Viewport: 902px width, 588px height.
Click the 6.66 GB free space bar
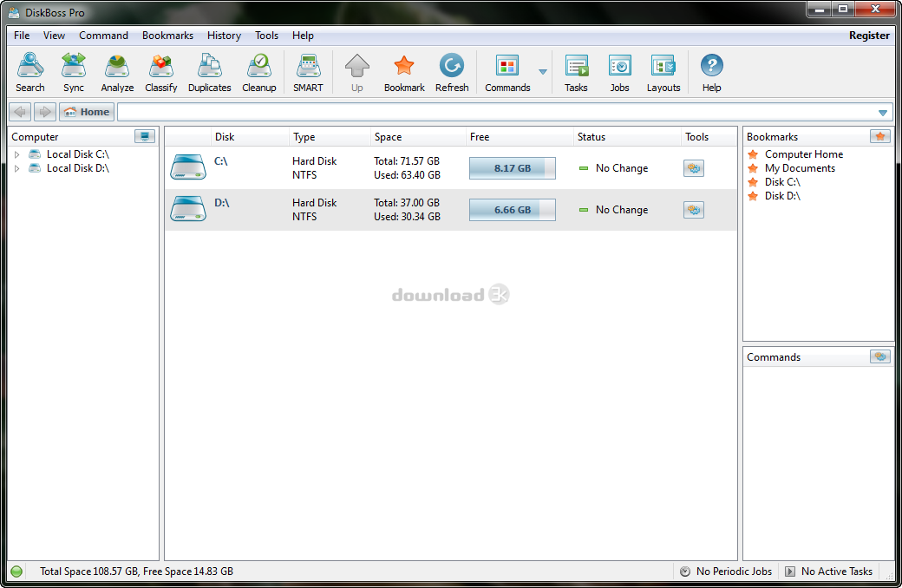[x=512, y=209]
